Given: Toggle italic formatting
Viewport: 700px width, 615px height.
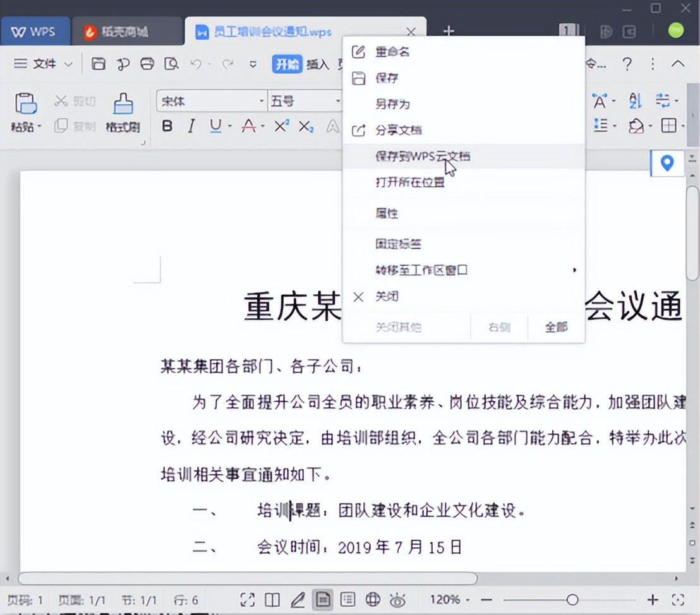Looking at the screenshot, I should [x=190, y=126].
